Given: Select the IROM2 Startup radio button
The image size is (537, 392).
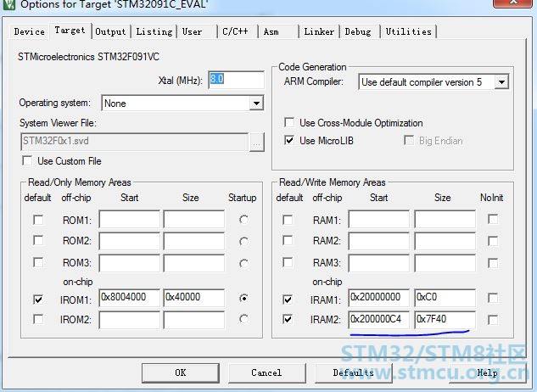Looking at the screenshot, I should 243,319.
